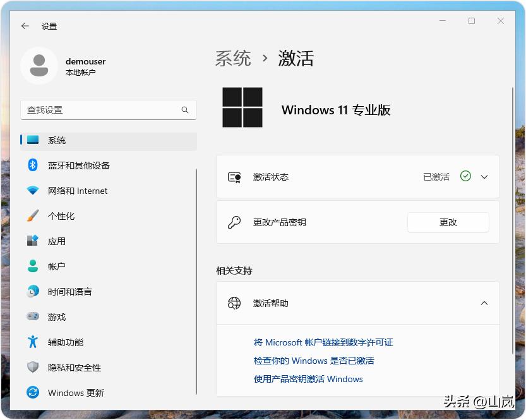The image size is (526, 420).
Task: Click the 隐私和安全性 shield icon
Action: point(33,367)
